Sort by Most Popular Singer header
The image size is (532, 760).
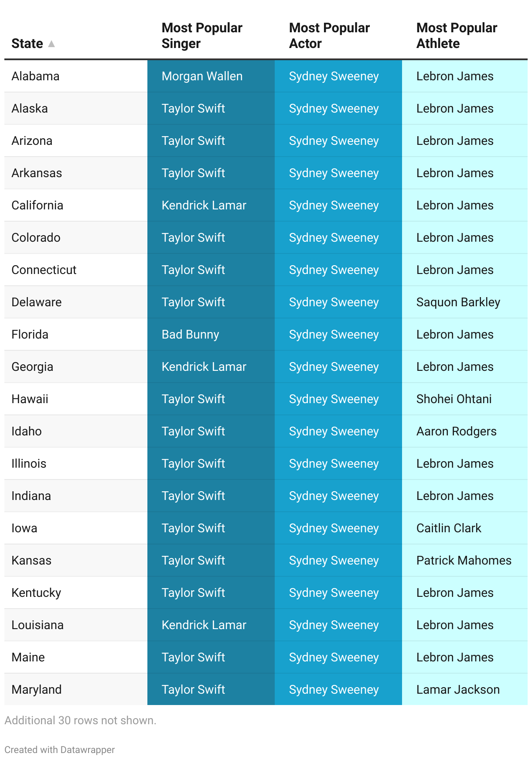point(202,36)
